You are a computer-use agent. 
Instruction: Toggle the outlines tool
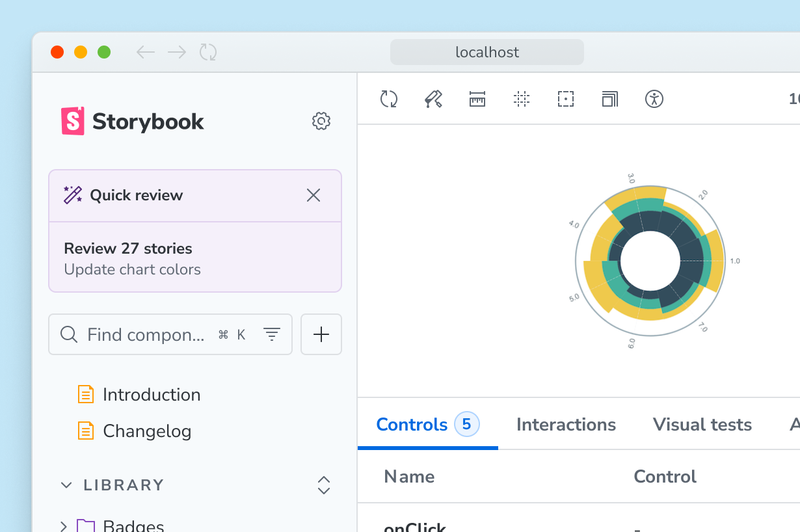point(566,99)
